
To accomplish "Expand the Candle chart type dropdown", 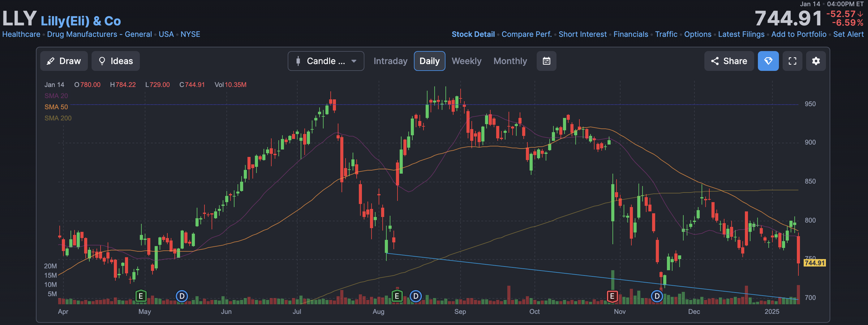I will 326,61.
